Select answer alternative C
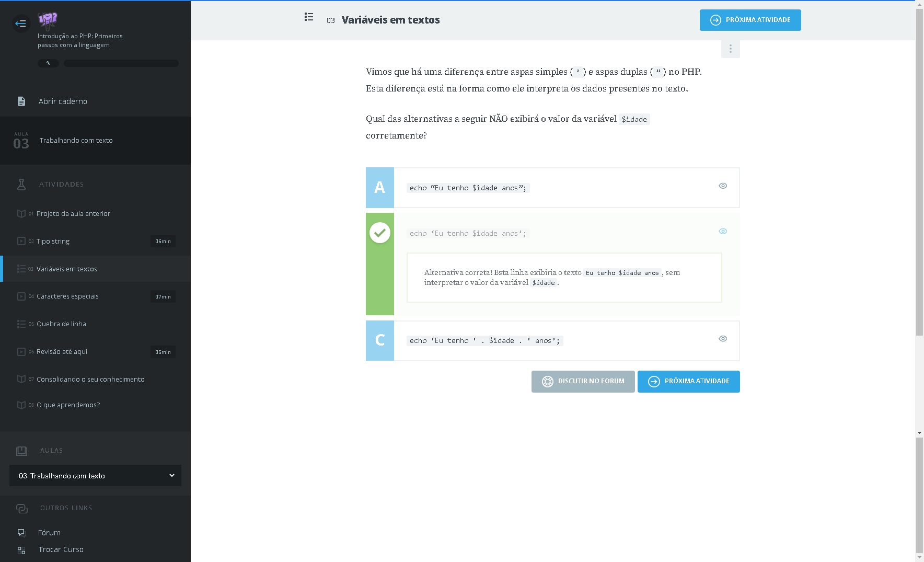This screenshot has width=924, height=562. pos(380,340)
